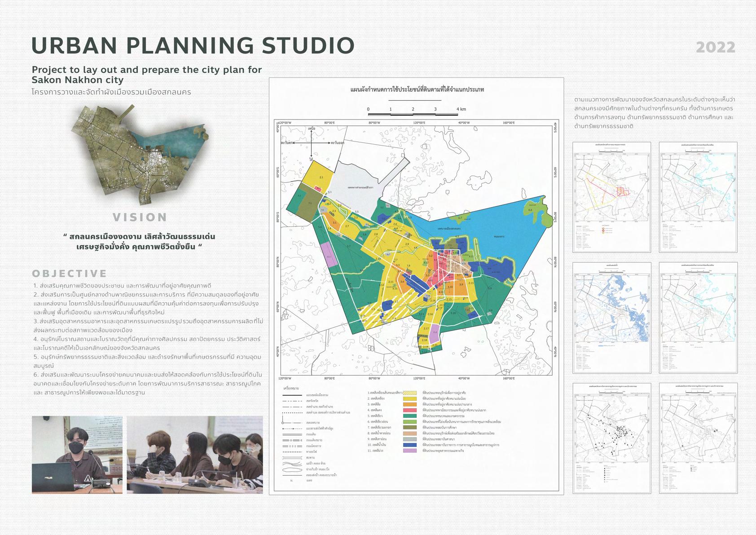Click the OBJECTIVE heading
This screenshot has width=756, height=535.
tap(70, 274)
